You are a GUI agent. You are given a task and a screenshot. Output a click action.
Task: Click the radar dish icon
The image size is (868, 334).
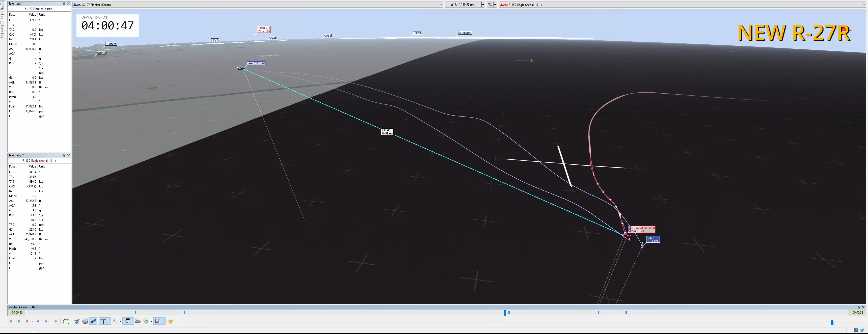pos(146,321)
